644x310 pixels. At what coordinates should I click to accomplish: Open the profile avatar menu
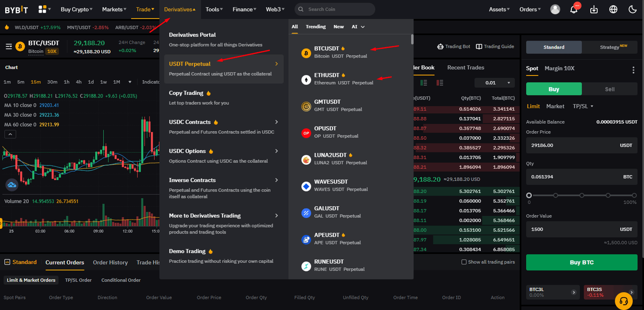[555, 9]
